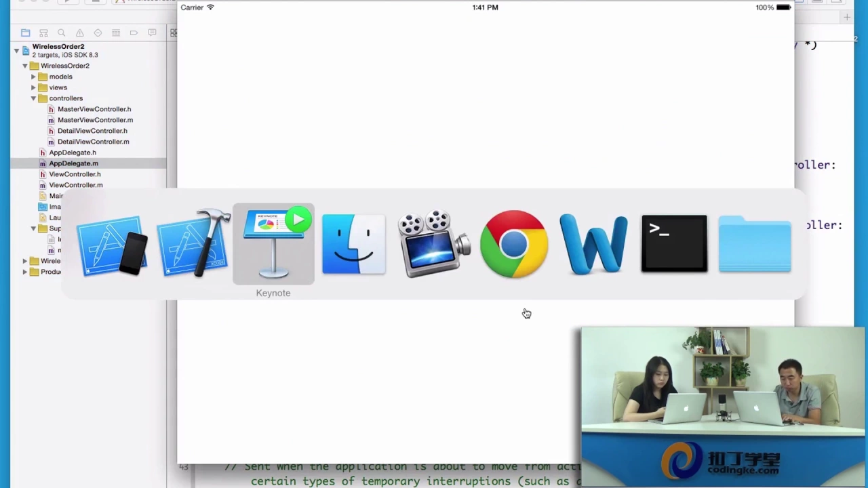Switch to Microsoft Word in app switcher
The width and height of the screenshot is (868, 488).
click(593, 244)
